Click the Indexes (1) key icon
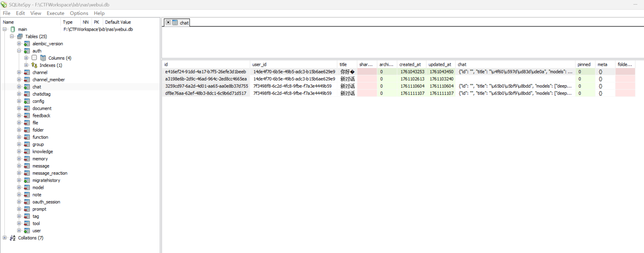The image size is (644, 253). click(x=34, y=65)
